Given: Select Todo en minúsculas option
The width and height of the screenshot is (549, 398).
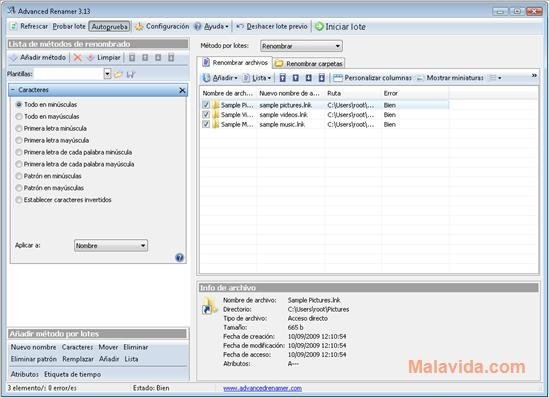Looking at the screenshot, I should 46,104.
